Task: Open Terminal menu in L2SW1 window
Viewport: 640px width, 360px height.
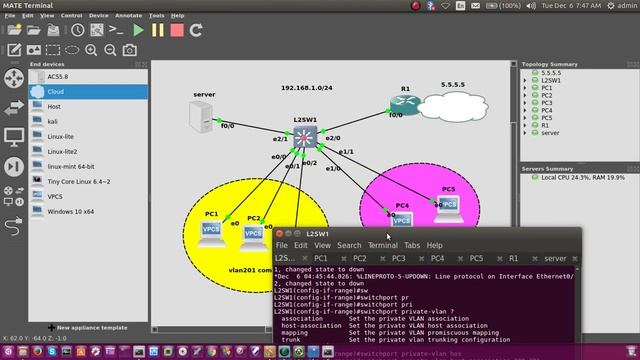Action: [x=383, y=245]
